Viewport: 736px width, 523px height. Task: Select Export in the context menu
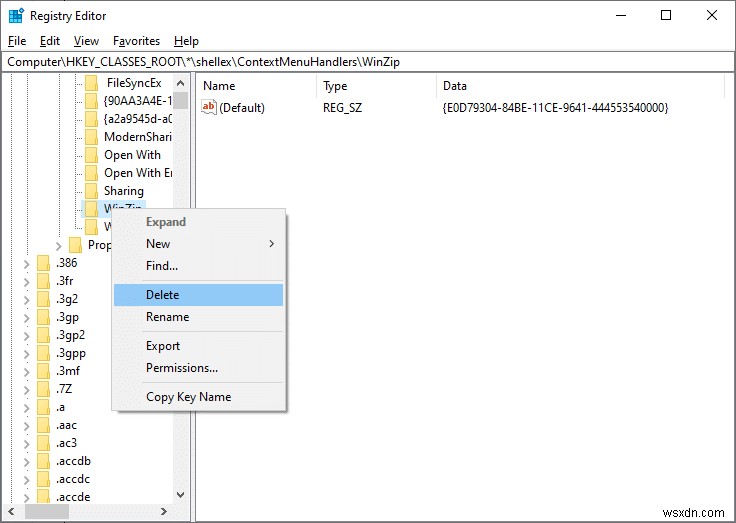199,346
